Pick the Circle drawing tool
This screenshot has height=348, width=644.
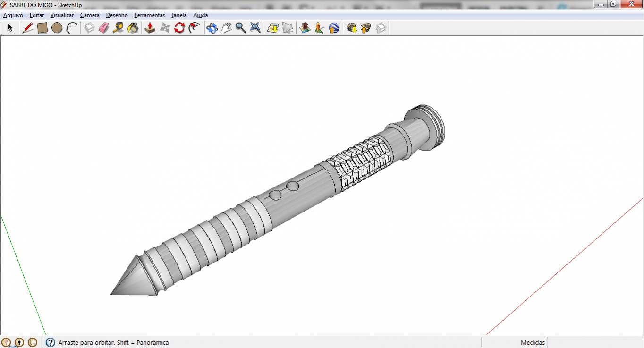(57, 28)
